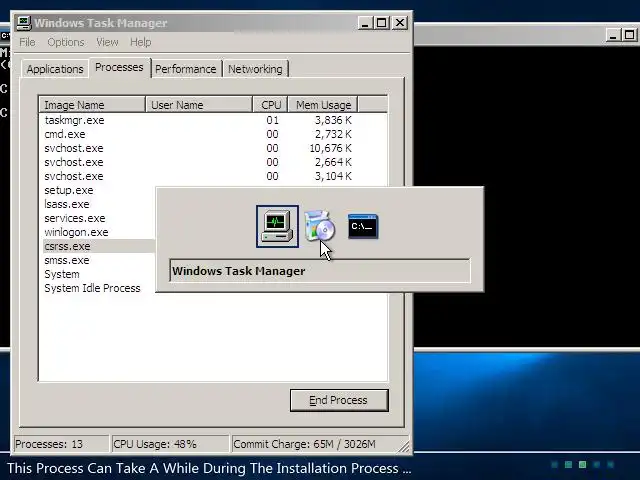The height and width of the screenshot is (480, 640).
Task: Select the winlogon.exe process
Action: click(x=76, y=232)
